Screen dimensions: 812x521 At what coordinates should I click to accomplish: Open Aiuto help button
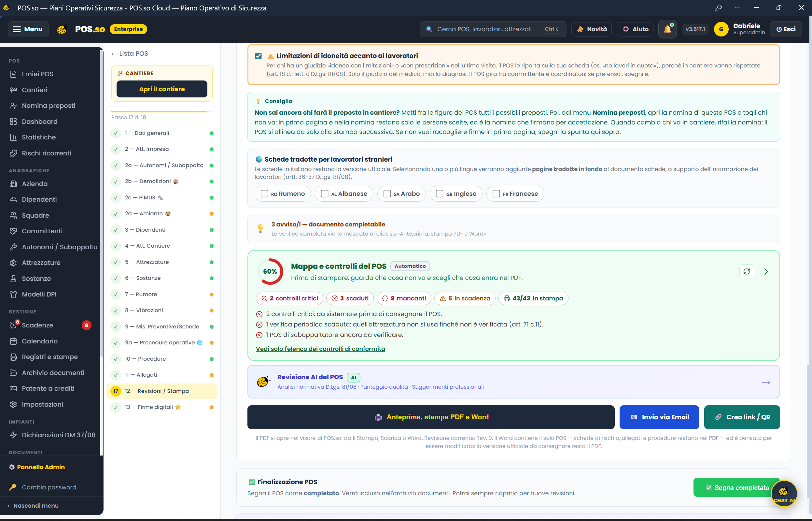coord(635,29)
